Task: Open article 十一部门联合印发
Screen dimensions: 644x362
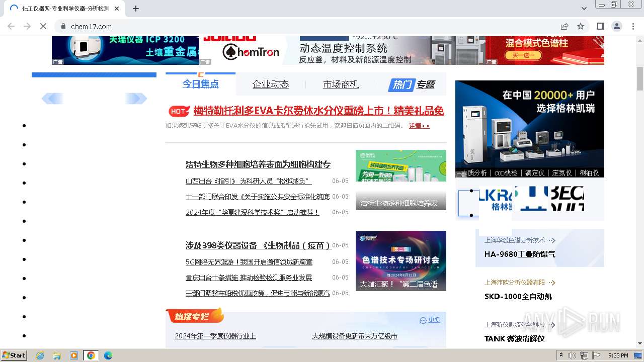Action: click(258, 197)
